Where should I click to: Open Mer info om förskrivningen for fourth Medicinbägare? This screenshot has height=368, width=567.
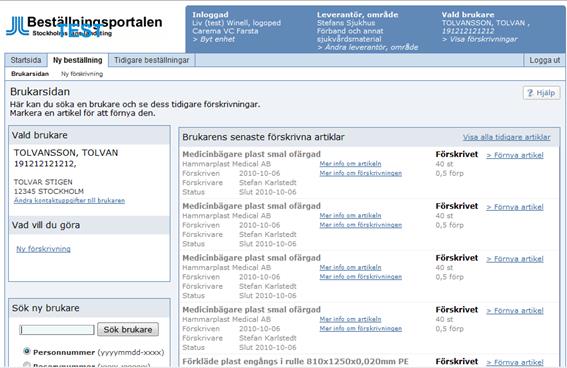click(x=361, y=329)
